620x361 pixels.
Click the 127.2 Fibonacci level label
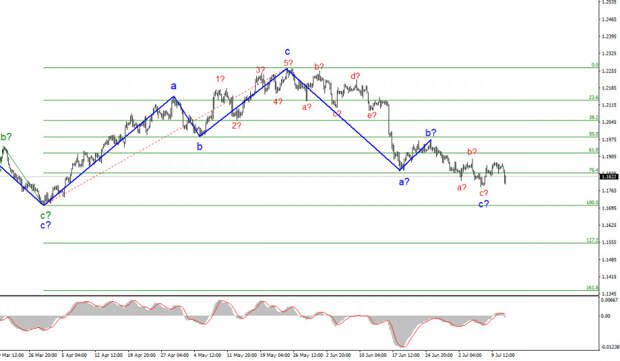(x=592, y=240)
